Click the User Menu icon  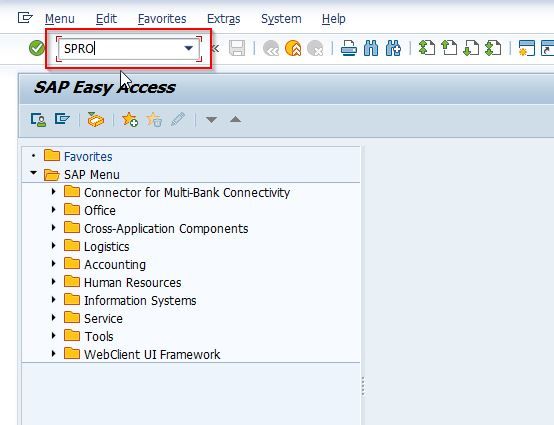tap(38, 120)
